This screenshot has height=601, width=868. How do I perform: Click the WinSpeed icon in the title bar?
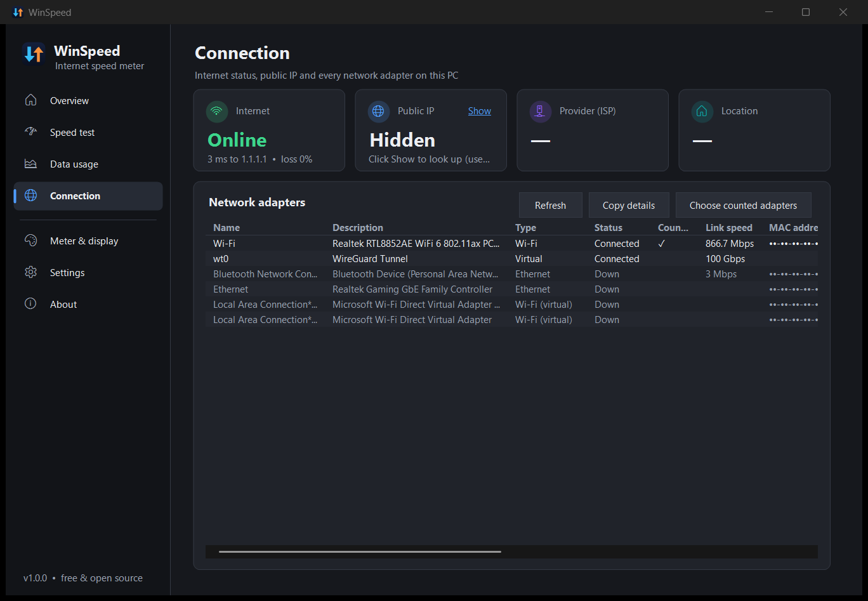[18, 12]
